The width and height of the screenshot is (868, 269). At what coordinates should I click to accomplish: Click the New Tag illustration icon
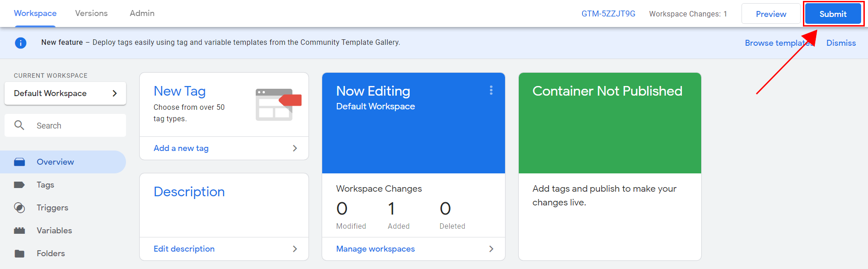pyautogui.click(x=278, y=104)
